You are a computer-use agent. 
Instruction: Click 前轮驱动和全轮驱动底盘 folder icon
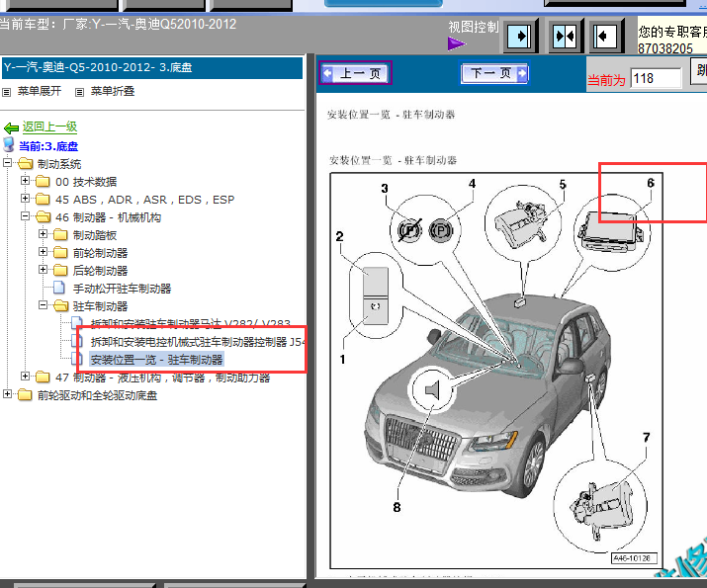click(26, 394)
